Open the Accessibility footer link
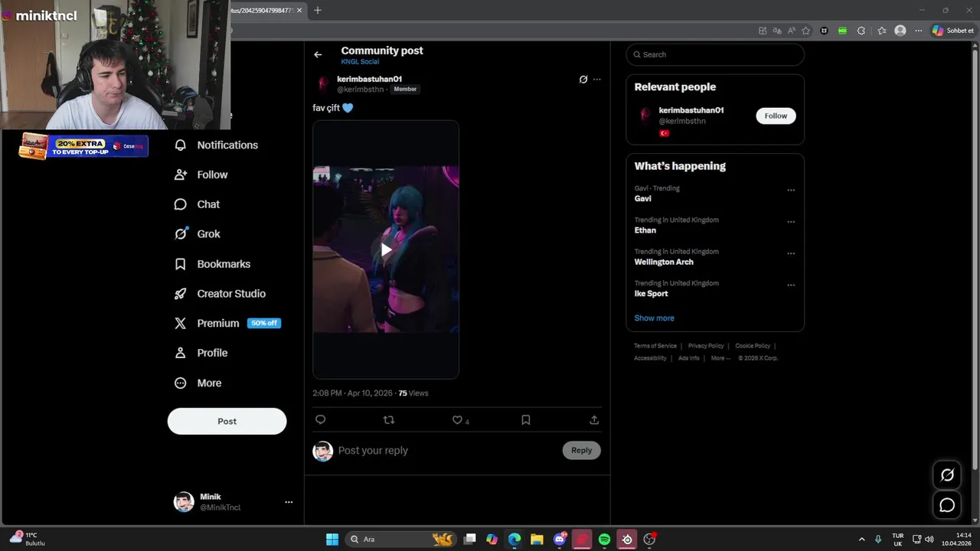Screen dimensions: 980x551 pos(650,358)
